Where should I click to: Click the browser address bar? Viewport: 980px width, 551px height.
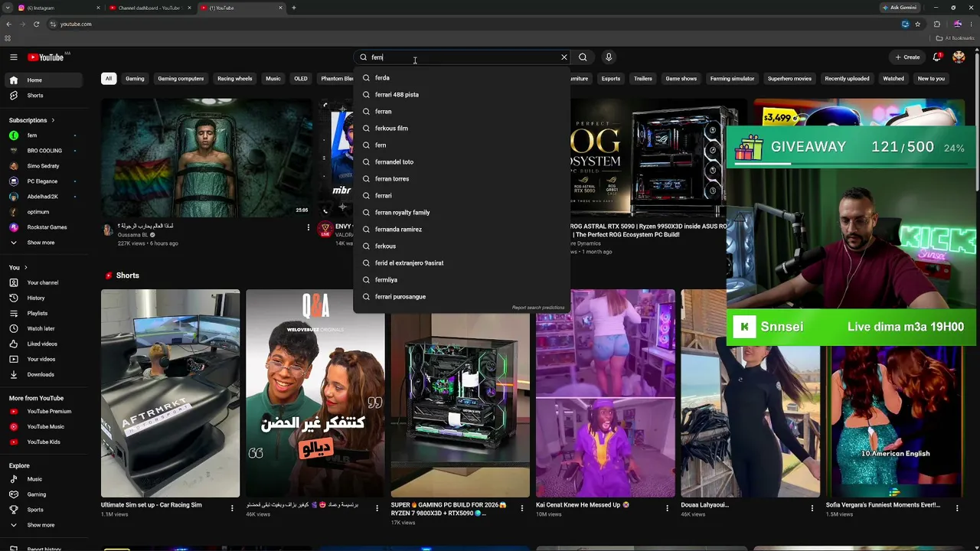pos(475,24)
